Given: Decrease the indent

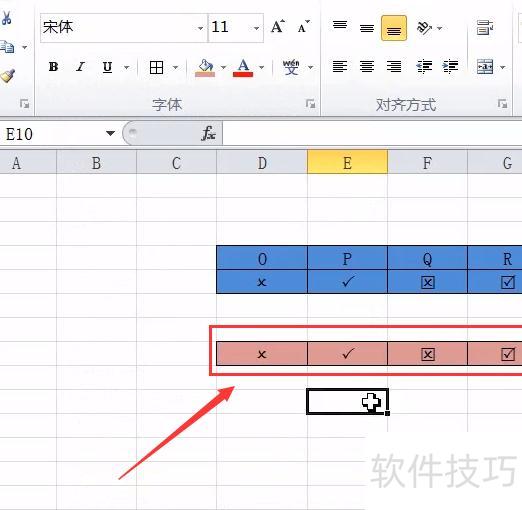Looking at the screenshot, I should click(x=424, y=67).
